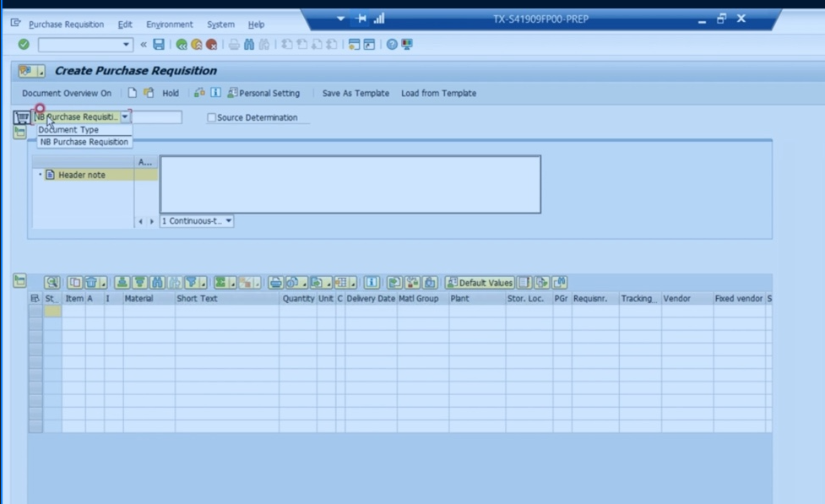Click the Default Values button
The height and width of the screenshot is (504, 825).
pos(480,283)
